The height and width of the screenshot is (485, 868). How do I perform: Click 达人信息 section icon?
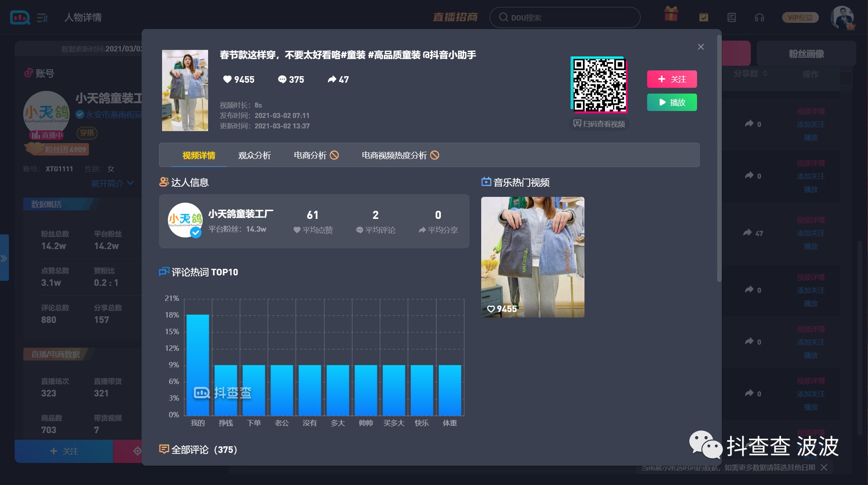pyautogui.click(x=164, y=182)
